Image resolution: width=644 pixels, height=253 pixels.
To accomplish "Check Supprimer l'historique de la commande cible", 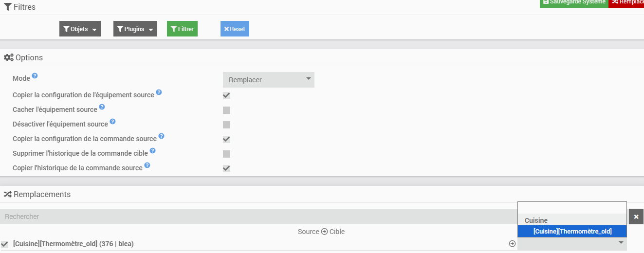I will (226, 154).
